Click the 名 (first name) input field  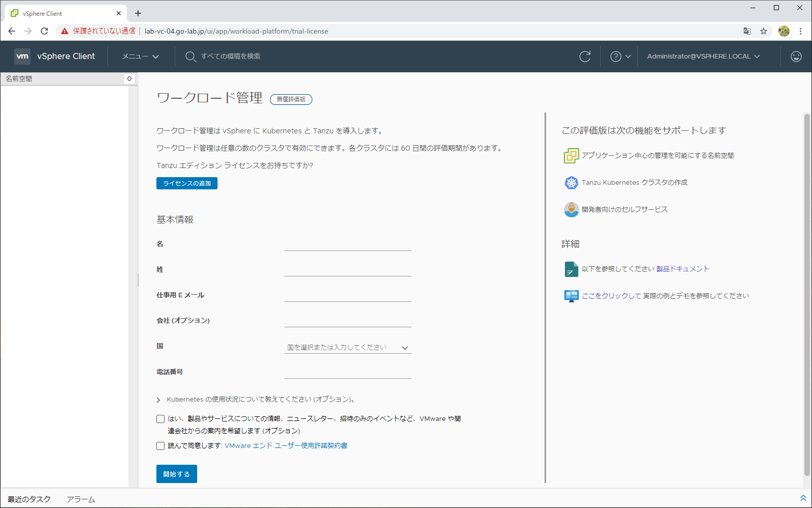pos(348,244)
